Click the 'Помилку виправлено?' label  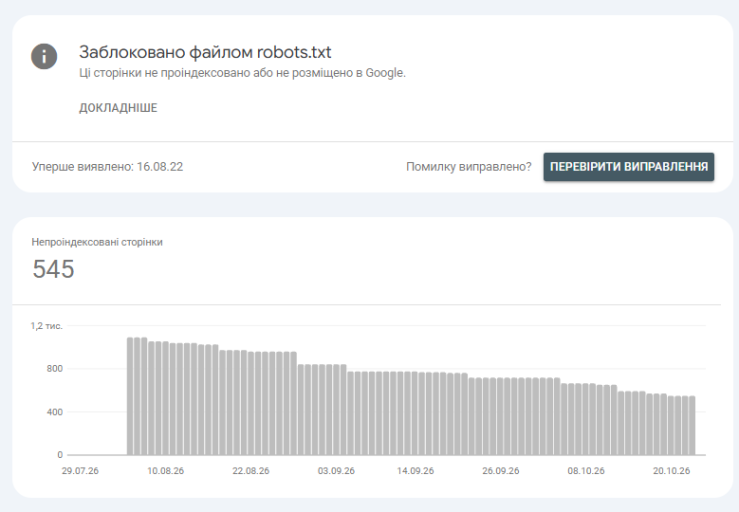(468, 167)
